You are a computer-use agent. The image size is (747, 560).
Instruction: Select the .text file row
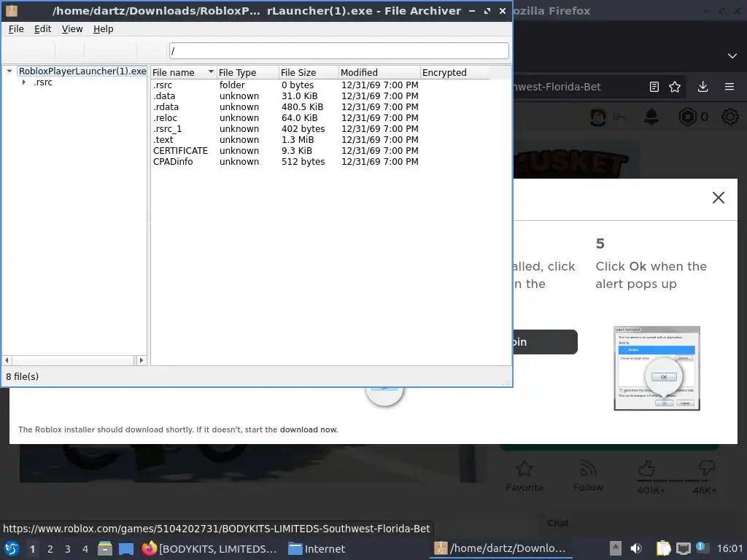point(320,139)
